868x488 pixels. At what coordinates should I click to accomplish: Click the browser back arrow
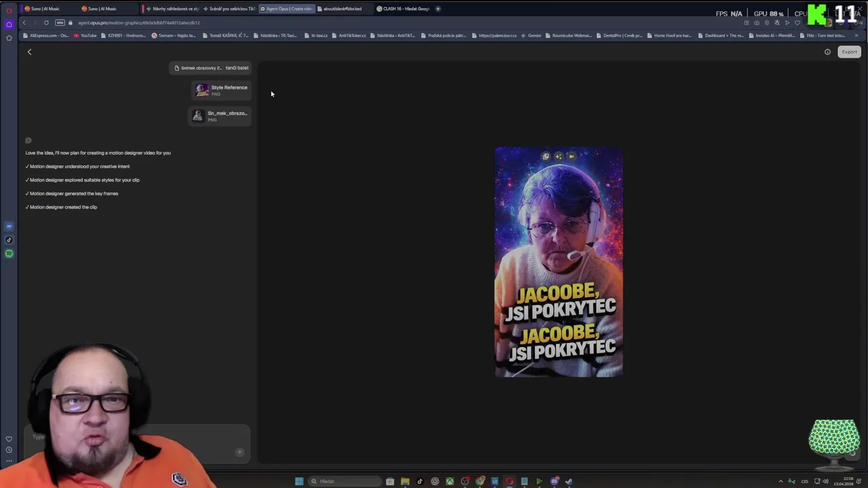click(24, 22)
